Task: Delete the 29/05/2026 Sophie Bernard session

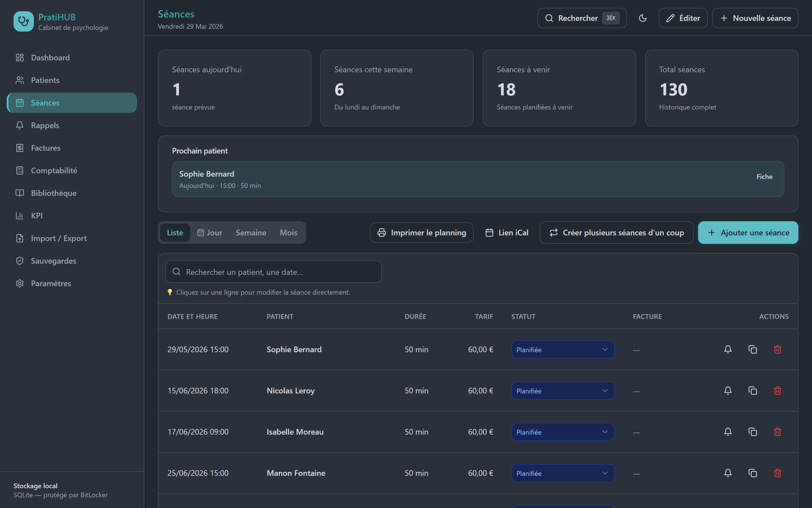Action: [777, 349]
